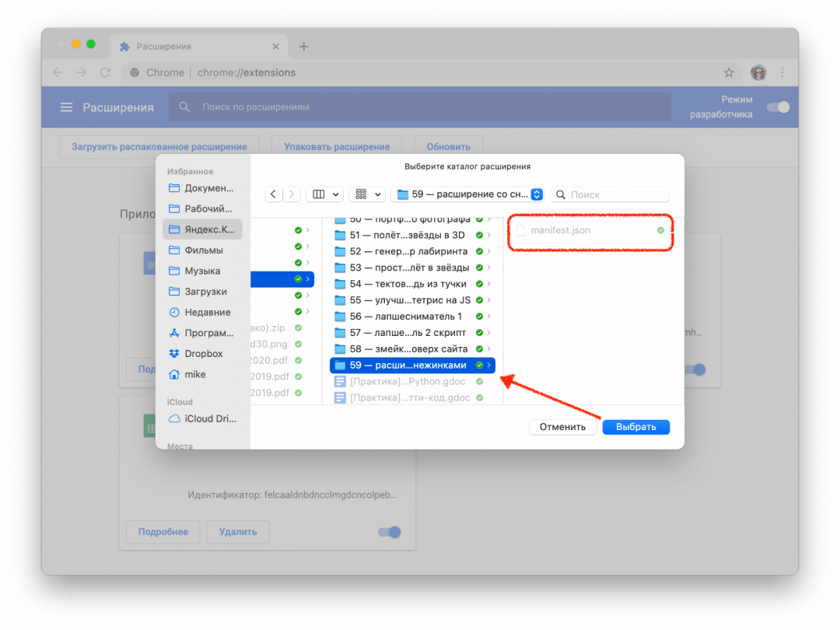Click the Выбрать button
This screenshot has height=630, width=840.
(635, 427)
